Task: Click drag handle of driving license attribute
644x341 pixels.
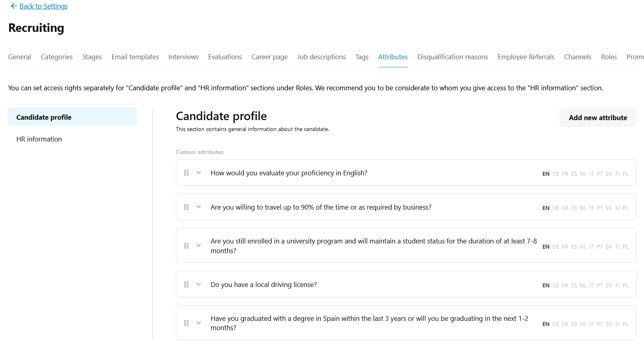Action: click(186, 284)
